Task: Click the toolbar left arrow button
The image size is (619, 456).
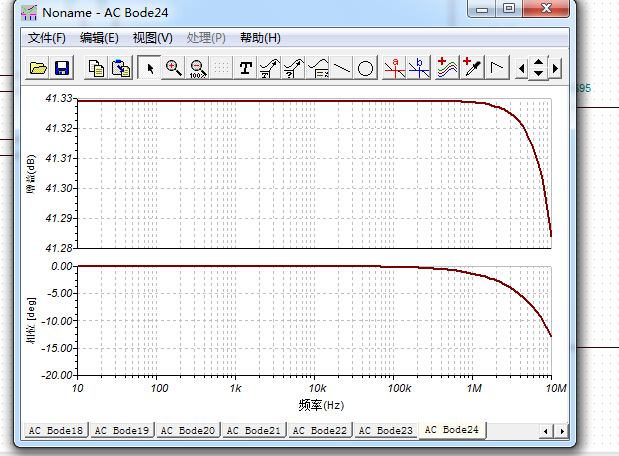Action: point(521,68)
